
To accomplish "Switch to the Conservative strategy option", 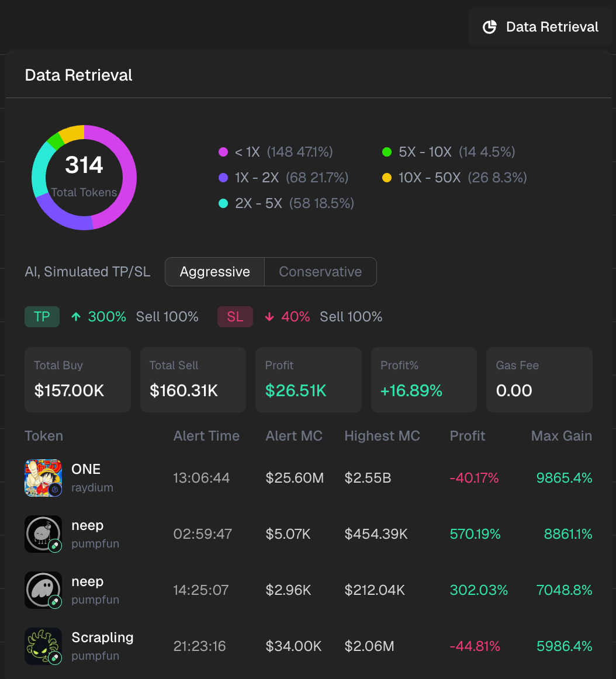I will point(320,272).
